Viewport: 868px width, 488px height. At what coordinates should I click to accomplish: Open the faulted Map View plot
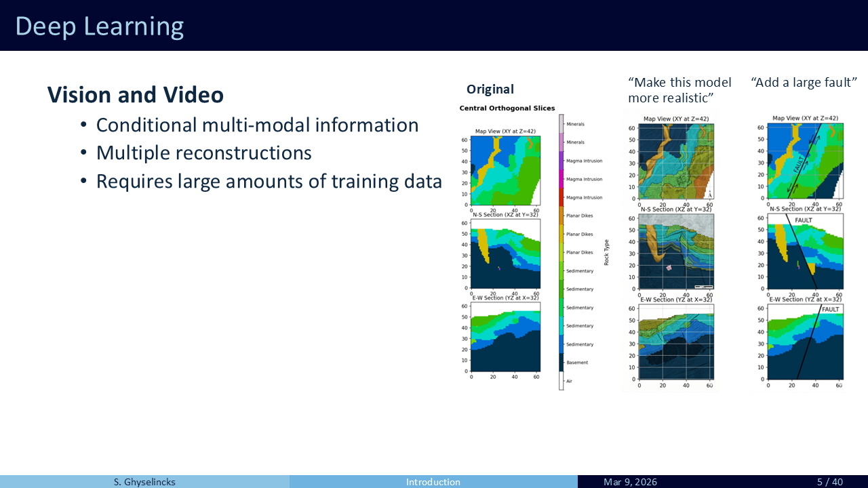[x=805, y=161]
